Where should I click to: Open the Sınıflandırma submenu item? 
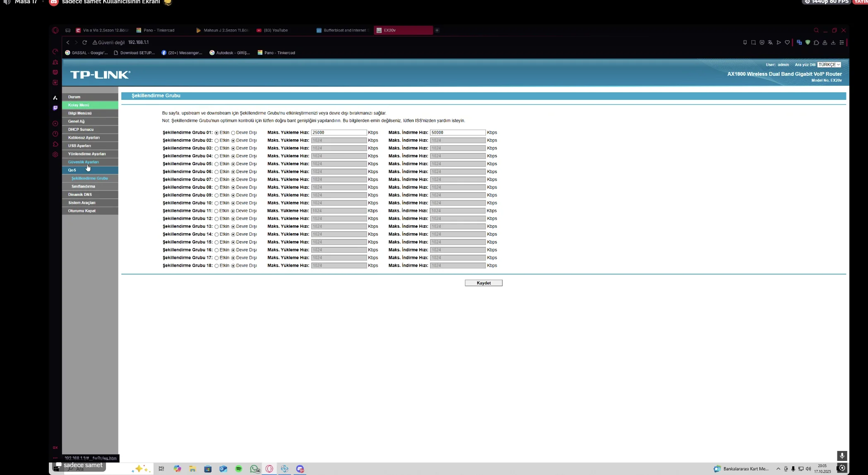click(83, 186)
